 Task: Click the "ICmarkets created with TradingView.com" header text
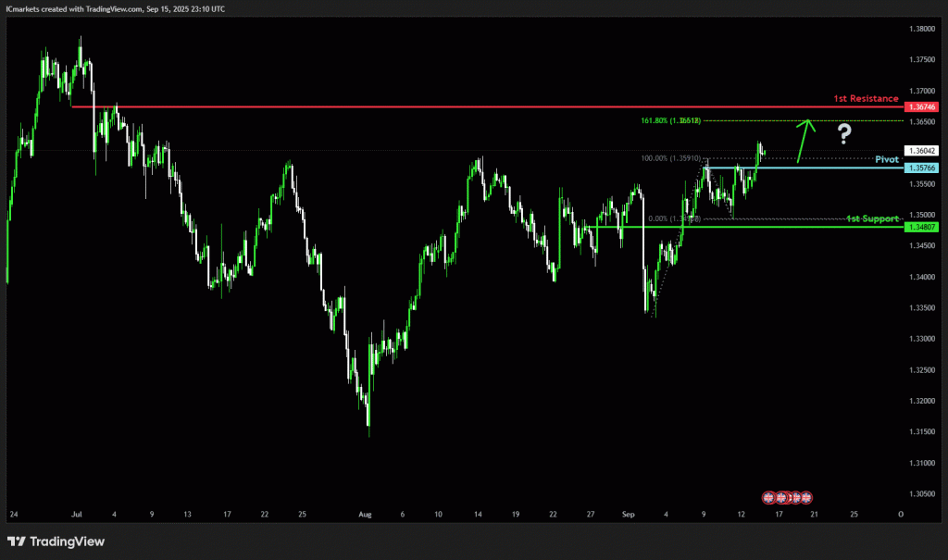coord(74,9)
